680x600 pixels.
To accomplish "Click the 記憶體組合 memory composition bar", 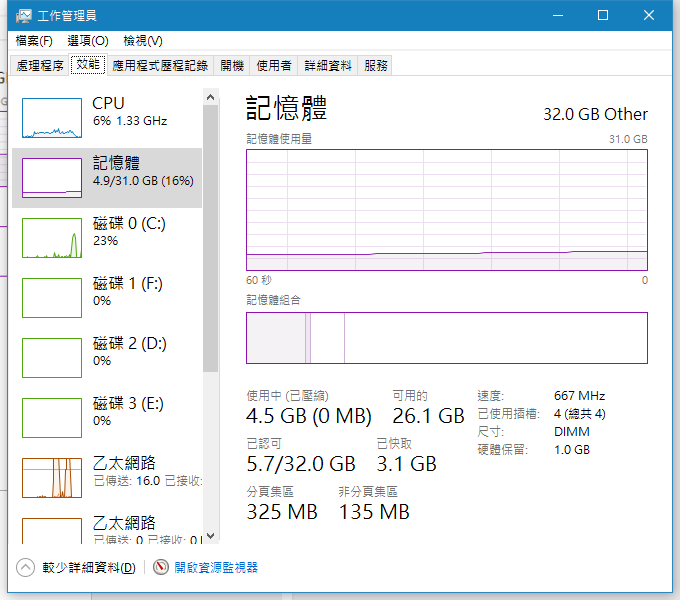I will point(447,338).
